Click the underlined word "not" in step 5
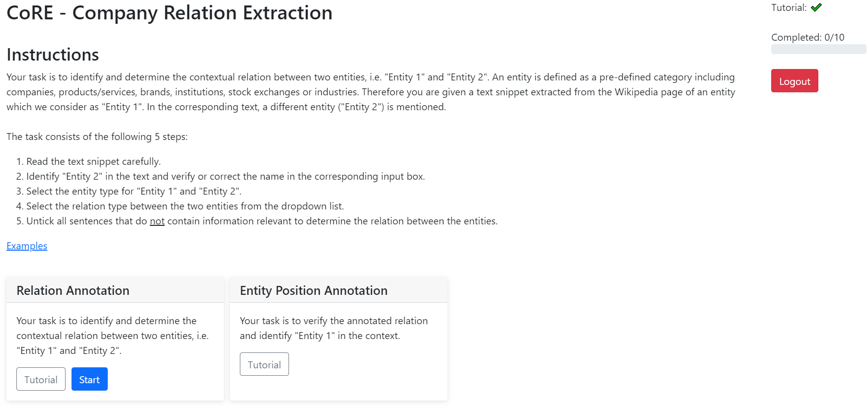The width and height of the screenshot is (868, 411). point(157,221)
